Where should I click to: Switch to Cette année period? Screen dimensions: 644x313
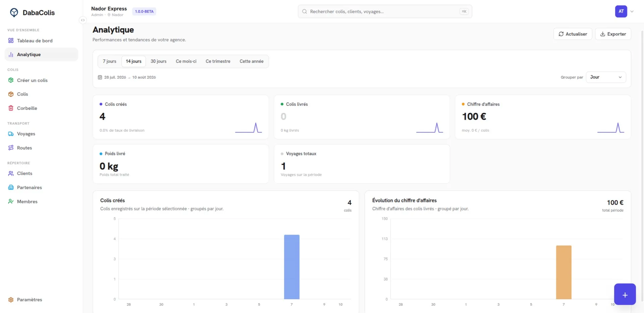coord(252,61)
